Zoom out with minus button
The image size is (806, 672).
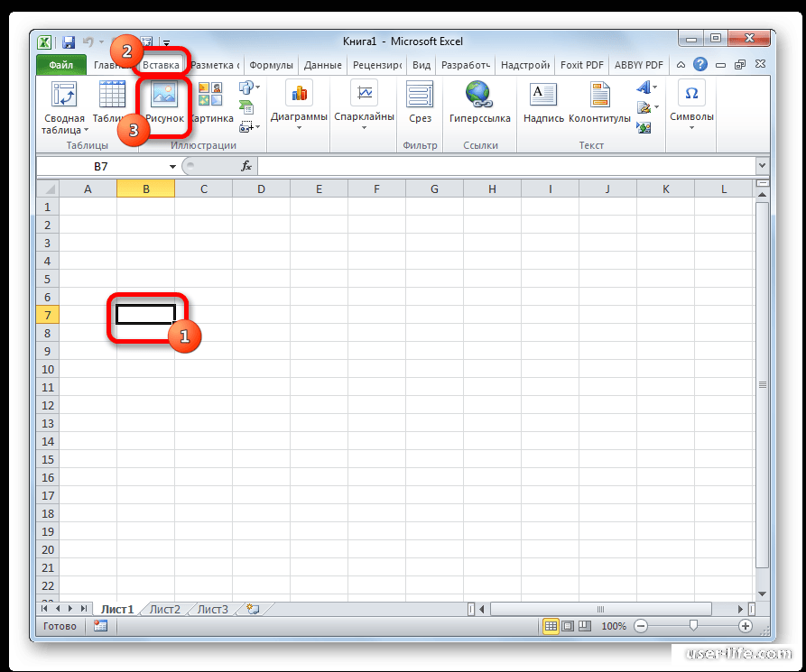click(641, 626)
